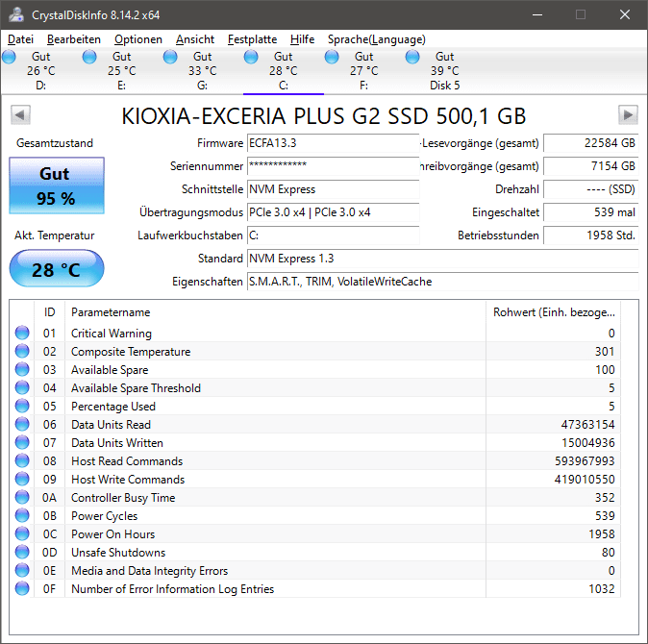Click raw value 419010550
This screenshot has height=644, width=648.
pyautogui.click(x=585, y=480)
